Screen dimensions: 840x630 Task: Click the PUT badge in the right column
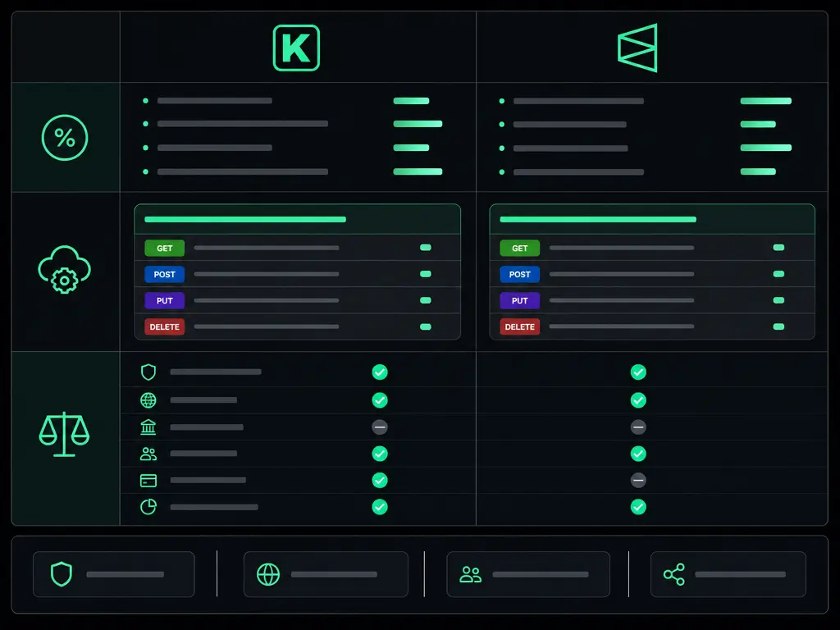coord(519,300)
